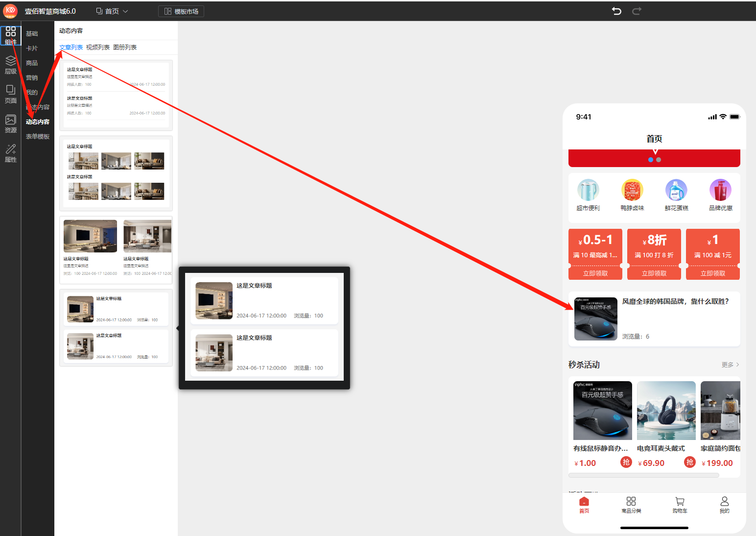
Task: Click the 壹佰智慧商城6.0 title
Action: click(x=50, y=11)
